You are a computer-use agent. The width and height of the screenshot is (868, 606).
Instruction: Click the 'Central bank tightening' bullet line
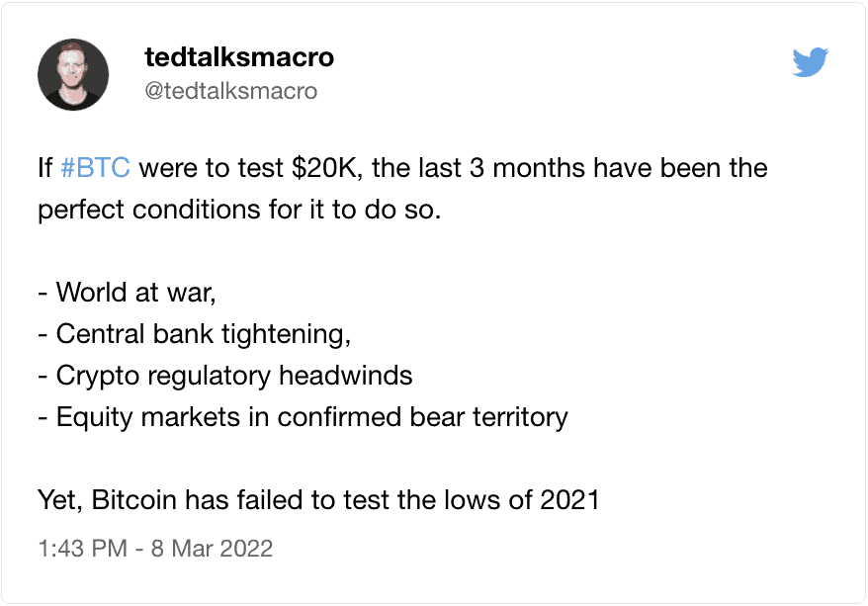[x=195, y=334]
